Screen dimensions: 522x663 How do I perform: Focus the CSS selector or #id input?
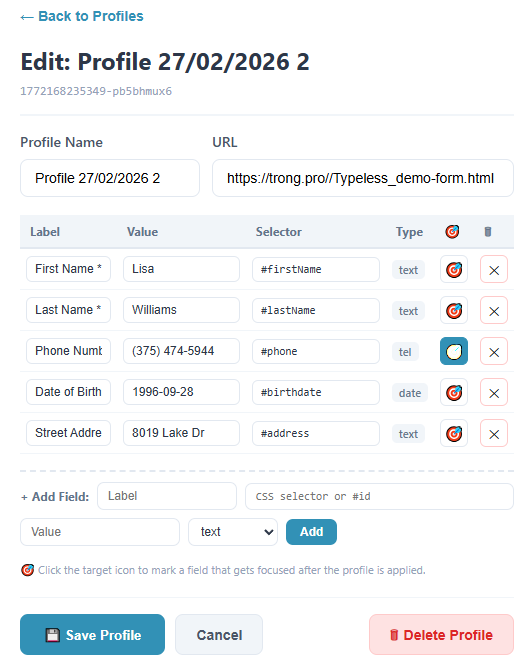[379, 496]
